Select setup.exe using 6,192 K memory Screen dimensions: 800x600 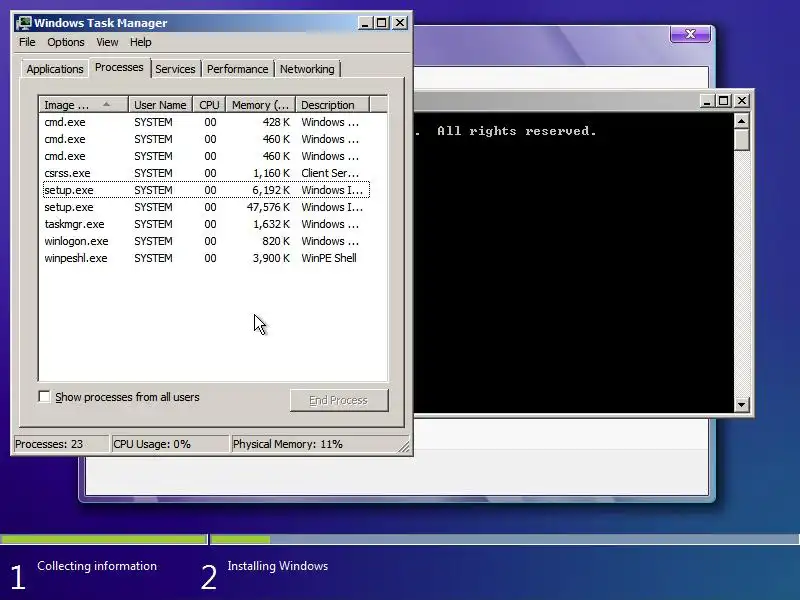(206, 190)
